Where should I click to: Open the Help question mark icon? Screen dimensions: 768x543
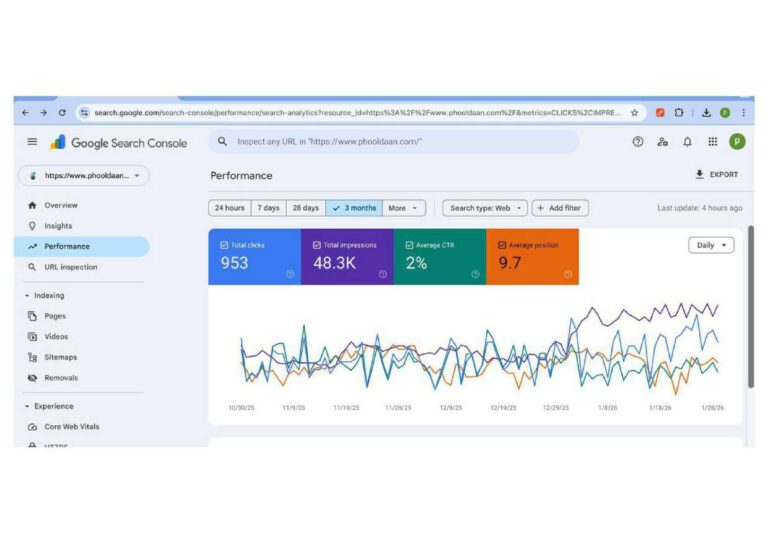point(638,142)
